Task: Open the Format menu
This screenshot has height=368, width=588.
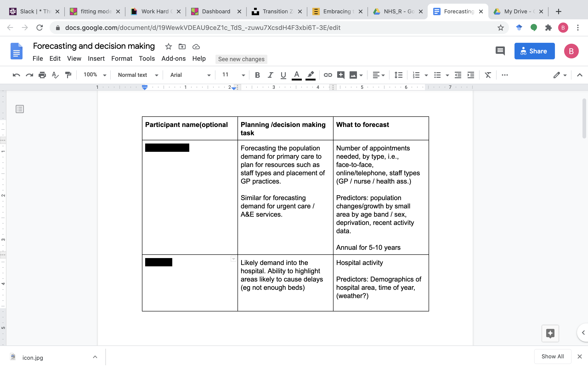Action: [x=122, y=59]
